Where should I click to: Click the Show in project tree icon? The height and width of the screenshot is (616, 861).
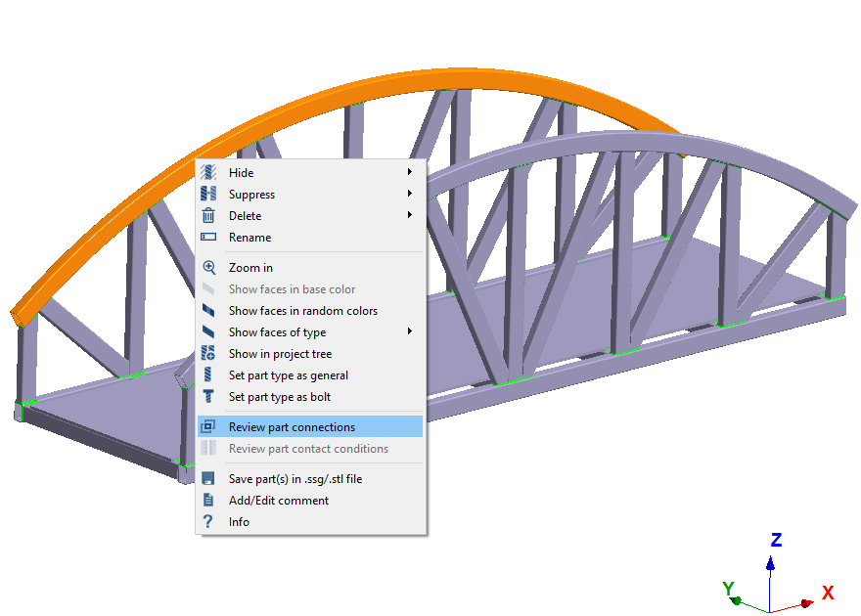coord(207,354)
